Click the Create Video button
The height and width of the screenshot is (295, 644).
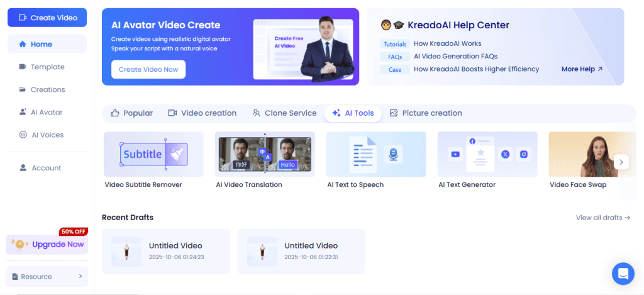(x=47, y=18)
